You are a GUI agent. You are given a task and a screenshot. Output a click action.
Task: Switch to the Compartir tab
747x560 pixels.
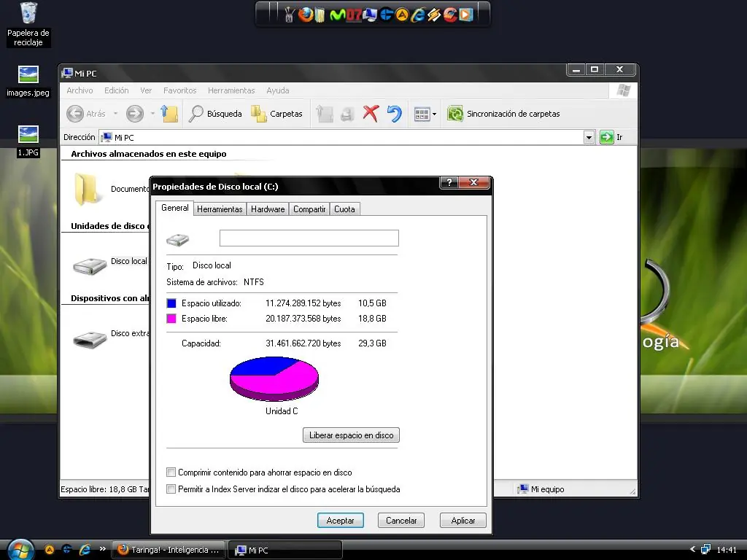click(x=309, y=209)
